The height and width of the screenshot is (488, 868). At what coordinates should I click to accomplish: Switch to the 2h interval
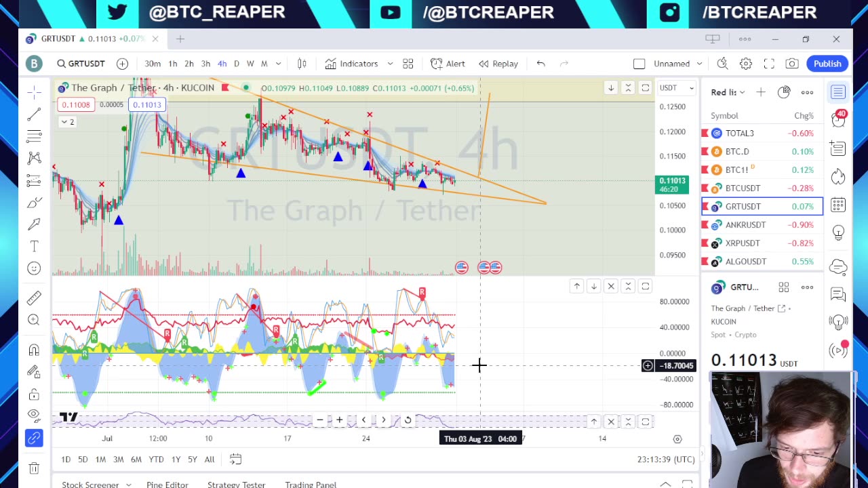click(x=189, y=64)
